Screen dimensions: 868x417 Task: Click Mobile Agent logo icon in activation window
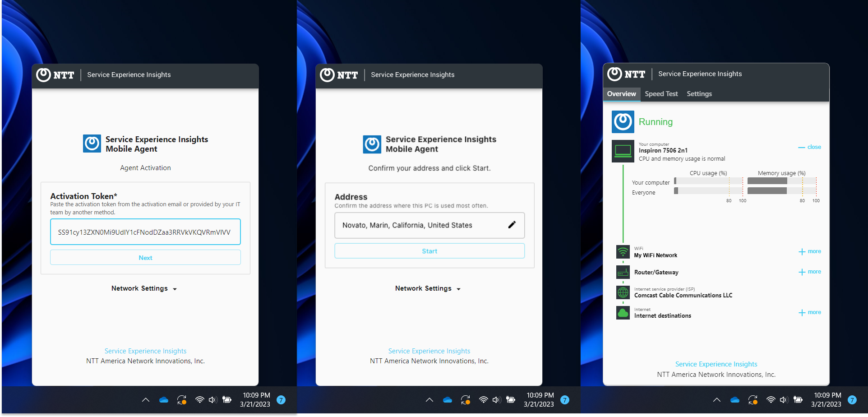point(92,144)
